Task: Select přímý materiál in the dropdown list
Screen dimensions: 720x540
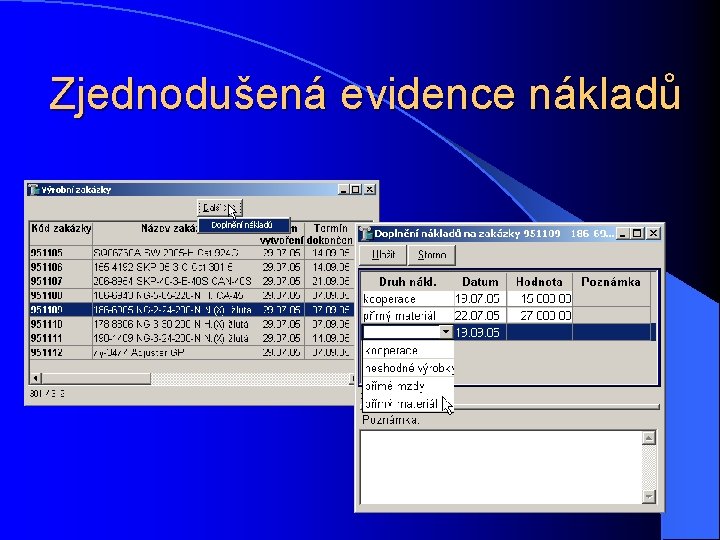Action: pos(408,404)
